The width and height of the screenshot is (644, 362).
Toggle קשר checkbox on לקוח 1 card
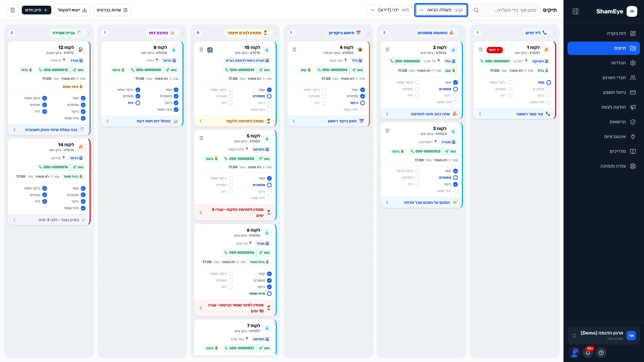pyautogui.click(x=549, y=82)
